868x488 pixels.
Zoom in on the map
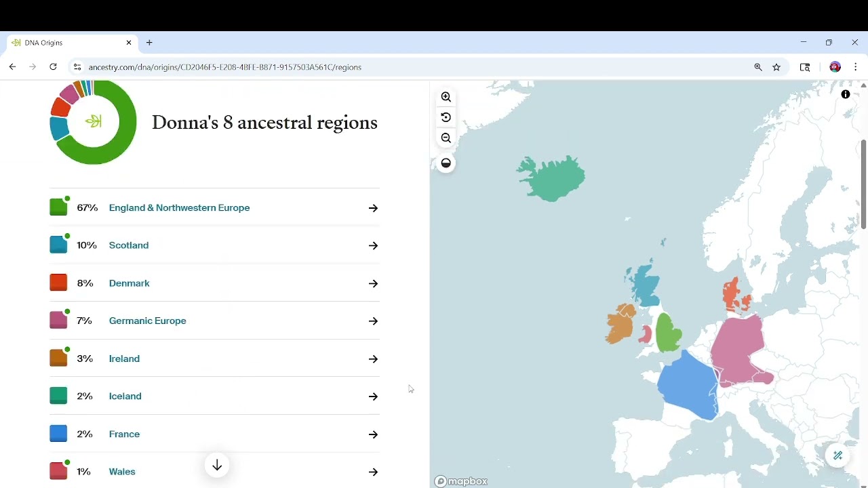446,97
